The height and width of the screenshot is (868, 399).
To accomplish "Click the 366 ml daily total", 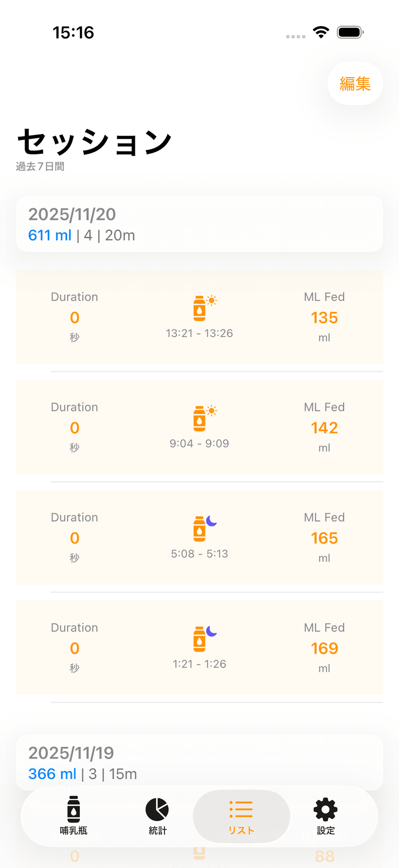I will point(52,774).
